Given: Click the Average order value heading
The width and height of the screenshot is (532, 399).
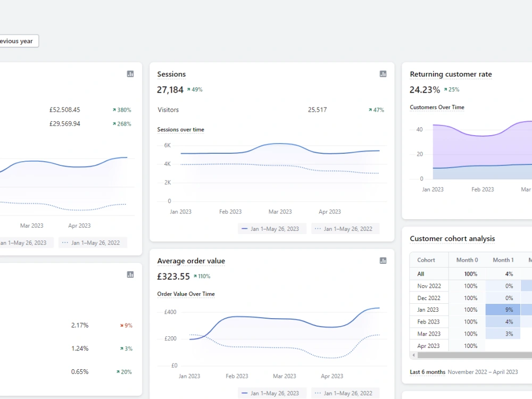Looking at the screenshot, I should coord(191,261).
